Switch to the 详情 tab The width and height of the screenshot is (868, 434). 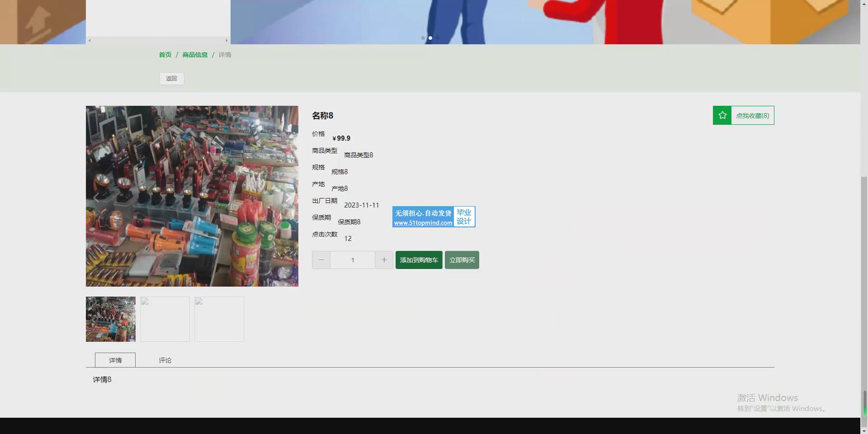click(x=115, y=360)
